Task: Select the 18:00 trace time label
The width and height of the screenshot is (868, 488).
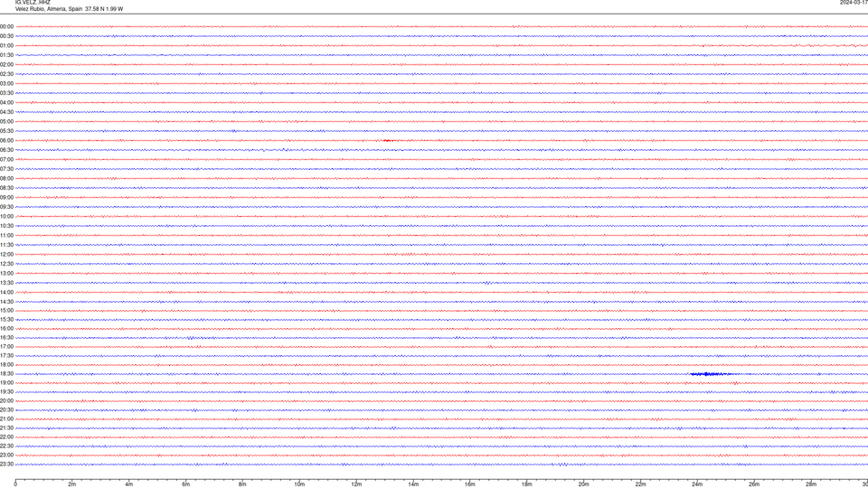Action: click(6, 364)
